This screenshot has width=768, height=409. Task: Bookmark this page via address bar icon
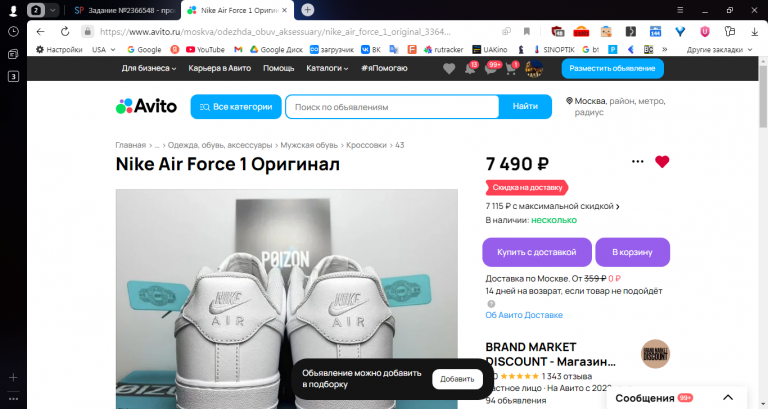(527, 31)
